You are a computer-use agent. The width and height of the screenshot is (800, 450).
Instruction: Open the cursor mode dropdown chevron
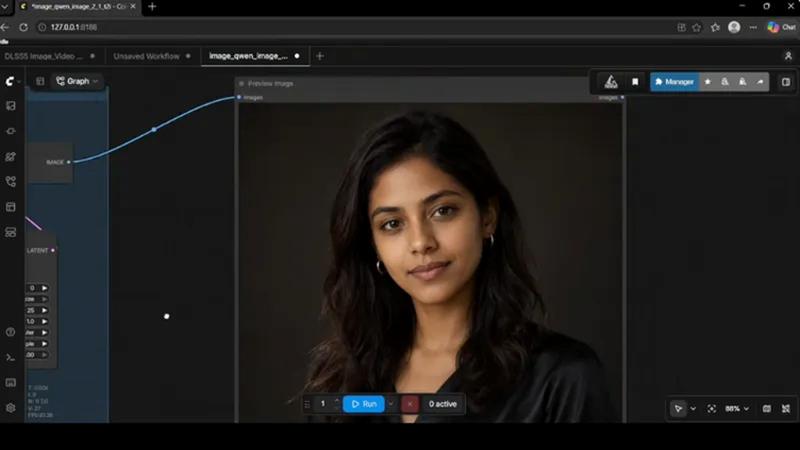pos(693,409)
